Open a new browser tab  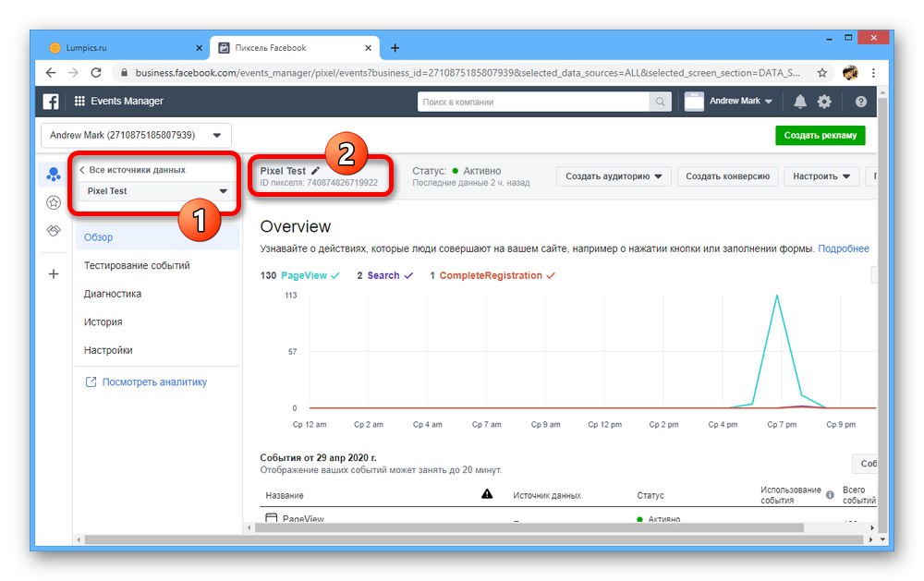click(x=395, y=48)
